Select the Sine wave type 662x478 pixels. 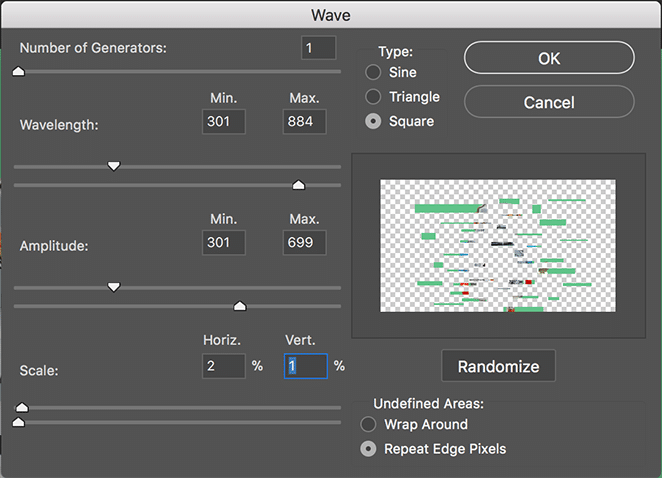click(373, 72)
